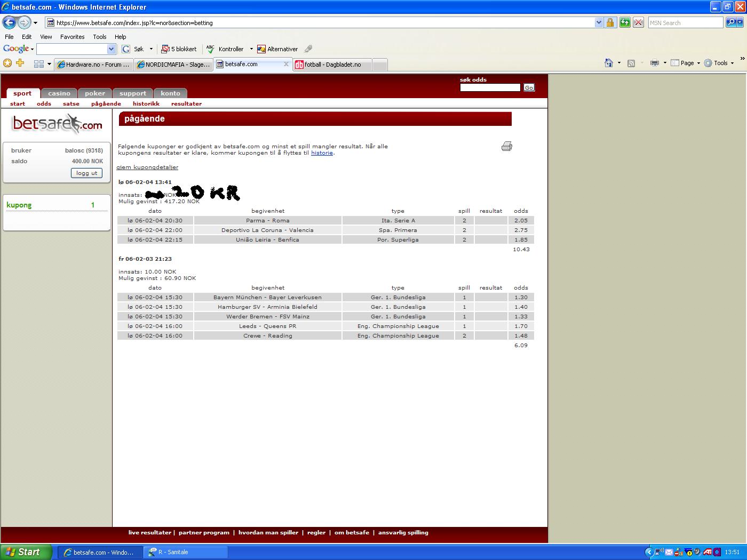Viewport: 747px width, 560px height.
Task: Close the betsafe.com tab
Action: point(286,64)
